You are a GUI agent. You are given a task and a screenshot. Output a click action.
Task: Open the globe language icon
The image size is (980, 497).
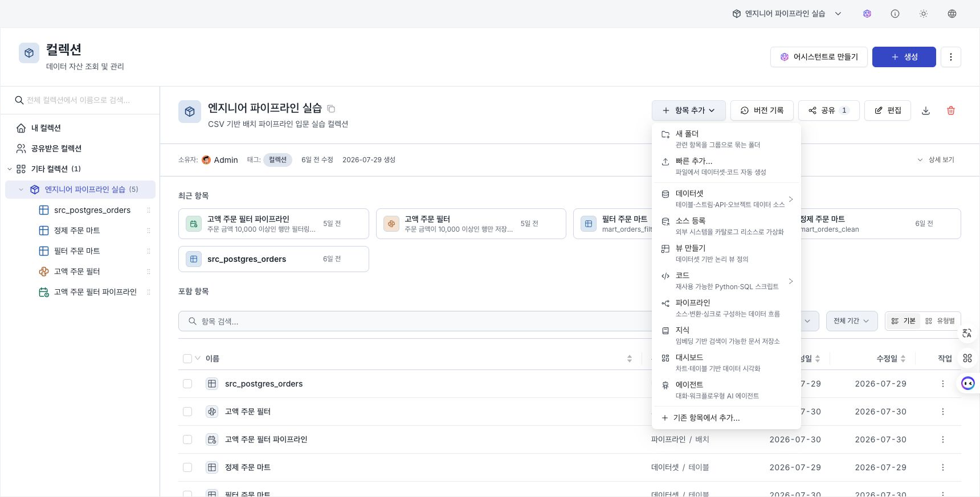952,14
